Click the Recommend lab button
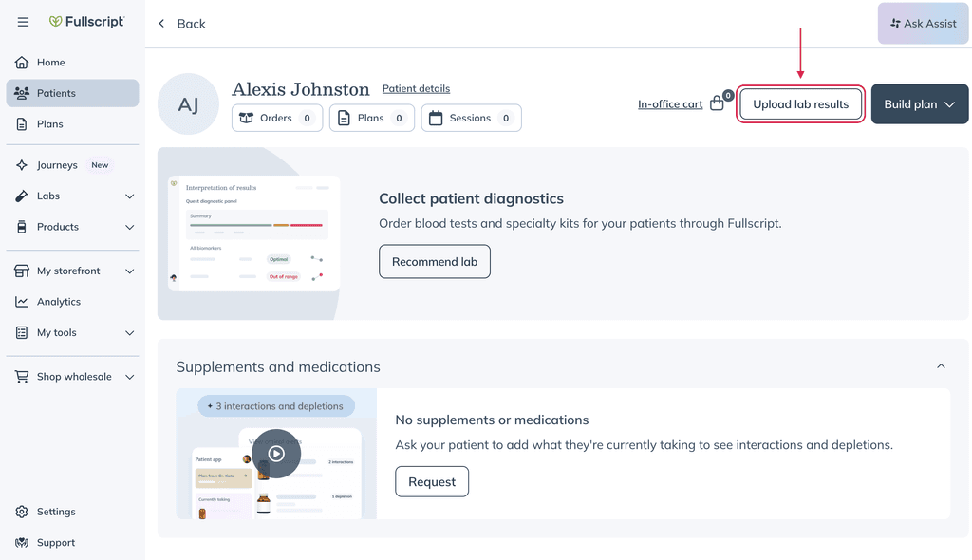Image resolution: width=972 pixels, height=560 pixels. pos(435,262)
